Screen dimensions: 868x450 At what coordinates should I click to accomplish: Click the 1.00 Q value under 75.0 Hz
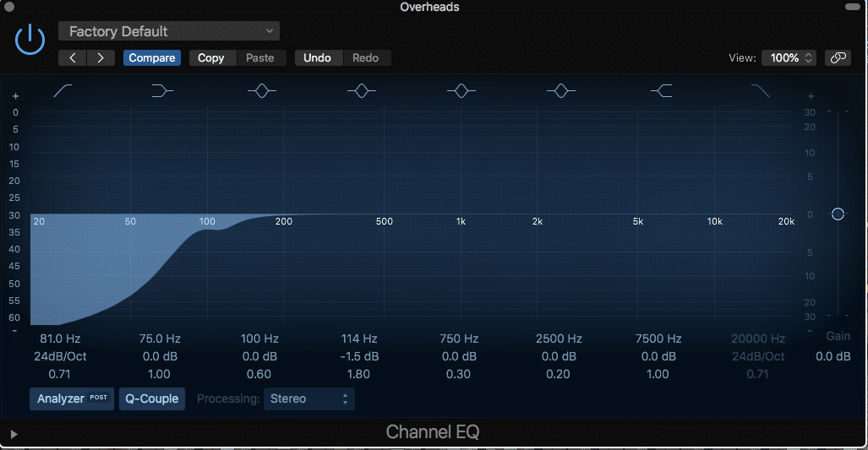click(x=159, y=374)
